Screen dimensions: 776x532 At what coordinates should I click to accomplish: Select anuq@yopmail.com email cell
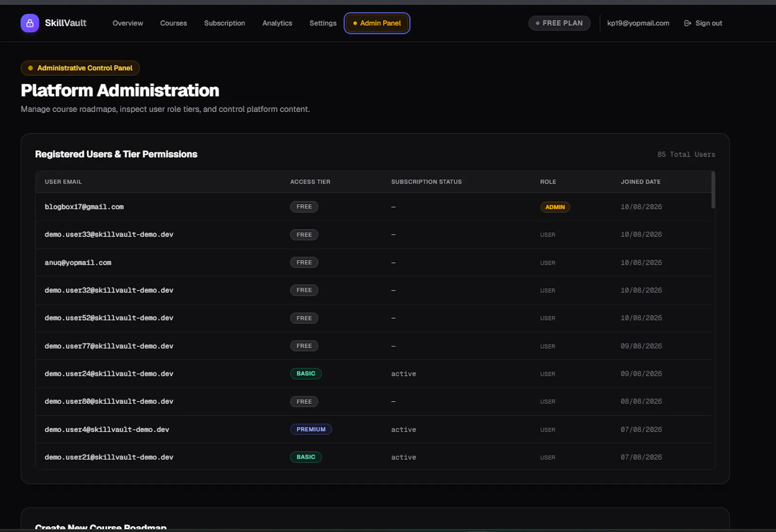pos(78,262)
